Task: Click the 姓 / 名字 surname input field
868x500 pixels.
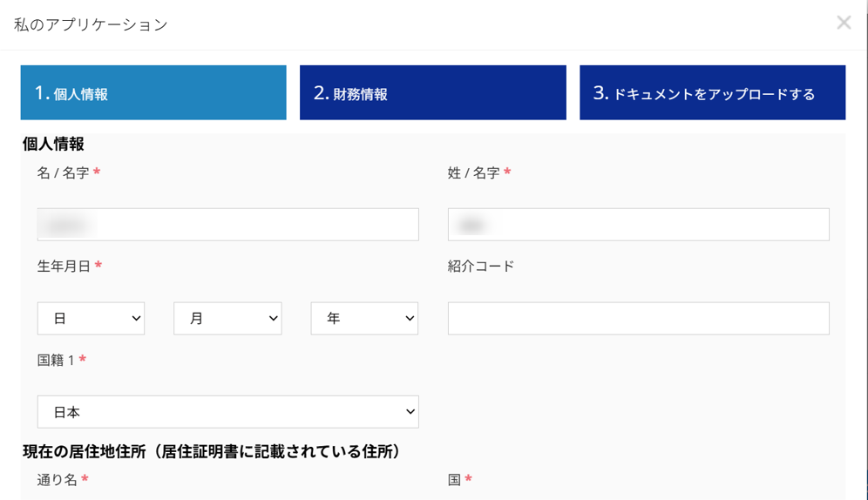Action: [x=638, y=225]
